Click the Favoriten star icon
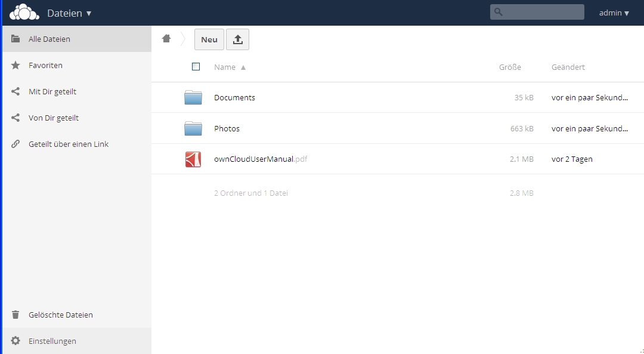 (15, 65)
